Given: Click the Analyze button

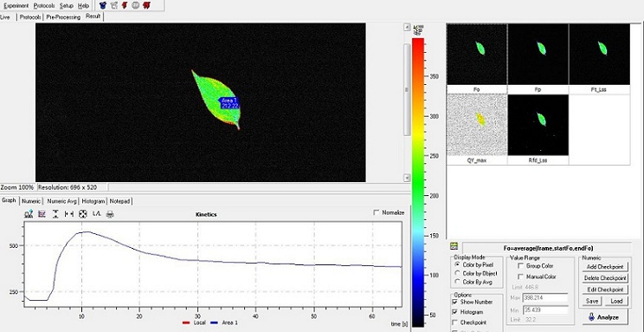Looking at the screenshot, I should tap(604, 317).
